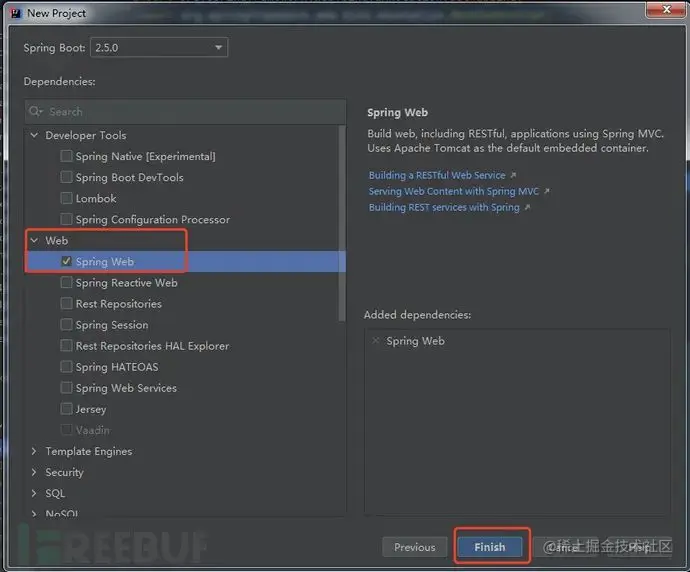
Task: Open the Spring Boot version dropdown
Action: (159, 48)
